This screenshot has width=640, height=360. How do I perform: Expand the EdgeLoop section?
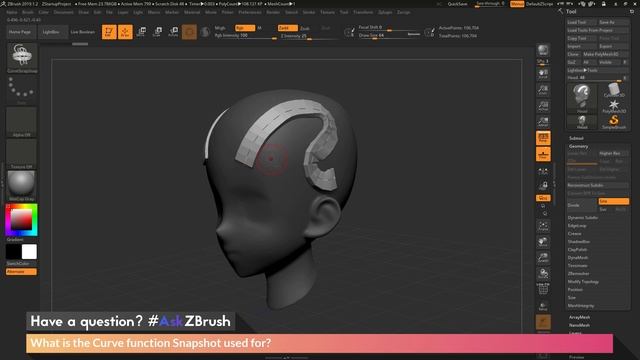pyautogui.click(x=577, y=226)
